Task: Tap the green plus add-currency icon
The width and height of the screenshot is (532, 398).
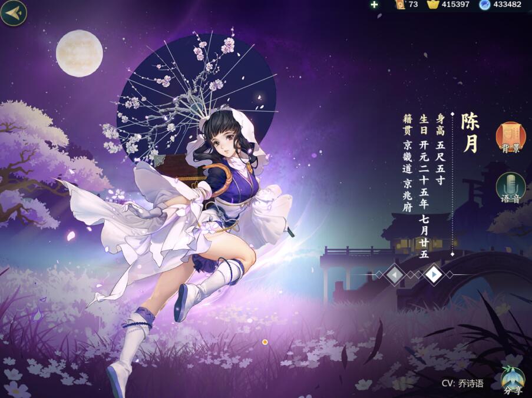Action: [x=374, y=4]
